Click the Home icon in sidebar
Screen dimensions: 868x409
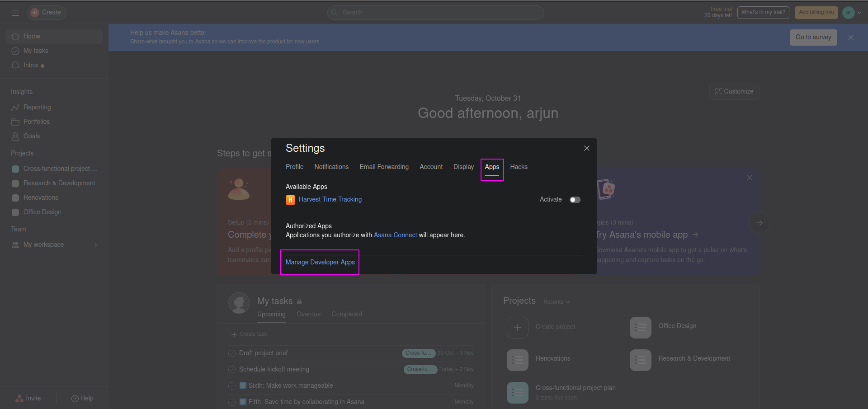point(15,36)
